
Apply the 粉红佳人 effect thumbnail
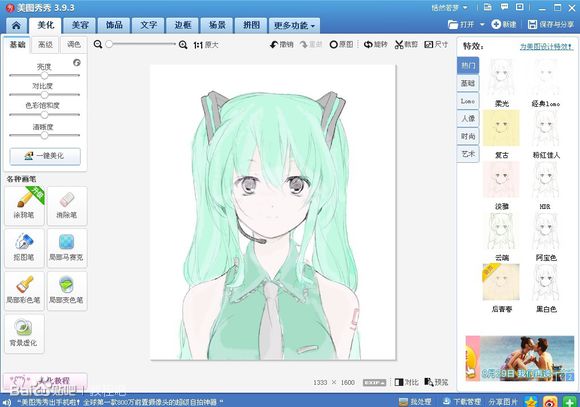point(545,128)
